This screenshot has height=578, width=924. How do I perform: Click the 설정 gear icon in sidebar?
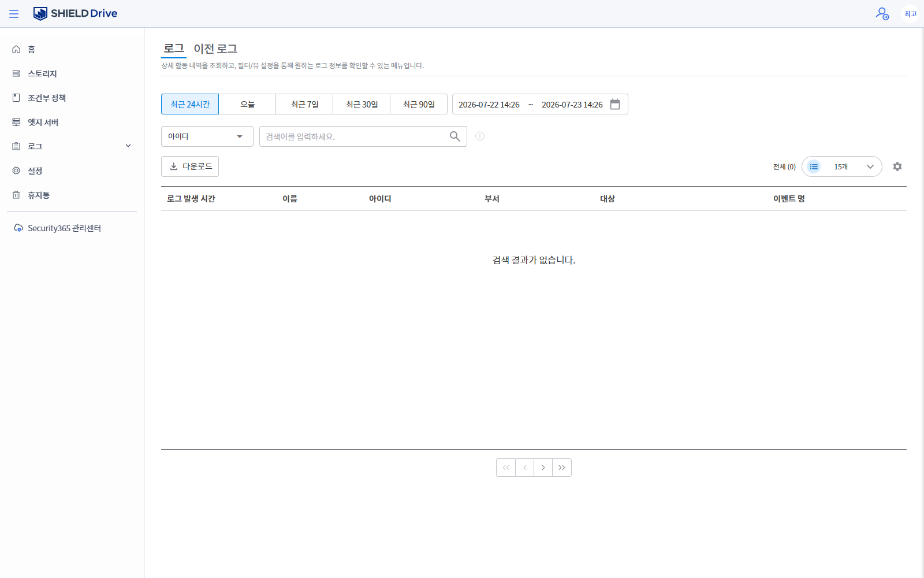pyautogui.click(x=16, y=171)
